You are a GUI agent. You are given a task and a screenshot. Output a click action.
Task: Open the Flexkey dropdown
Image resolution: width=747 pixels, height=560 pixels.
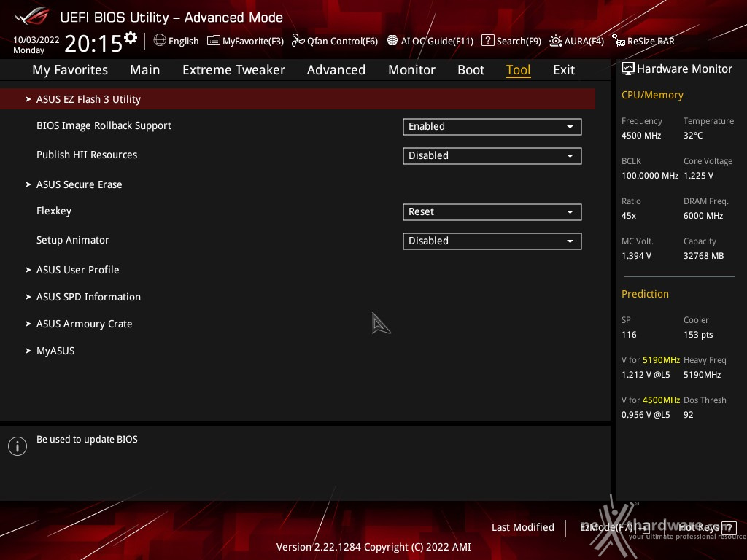pyautogui.click(x=492, y=212)
